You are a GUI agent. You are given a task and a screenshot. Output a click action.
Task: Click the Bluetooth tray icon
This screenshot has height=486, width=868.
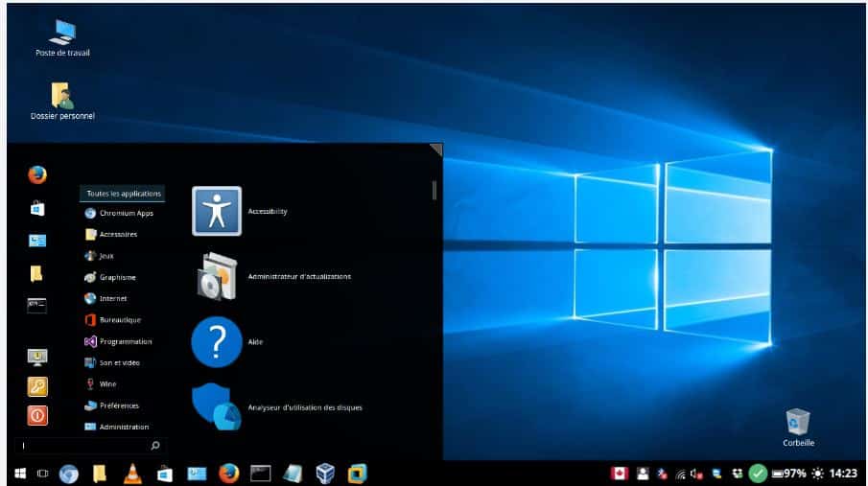pyautogui.click(x=662, y=474)
